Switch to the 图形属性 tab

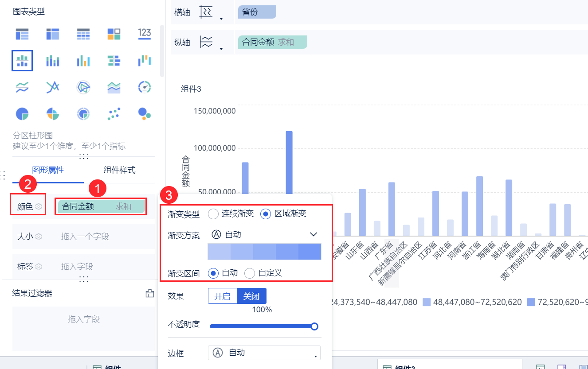pos(48,170)
